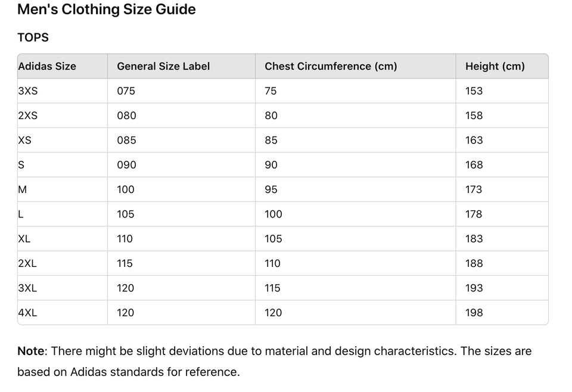Select the 3XS size cell
This screenshot has width=572, height=392.
pyautogui.click(x=28, y=91)
